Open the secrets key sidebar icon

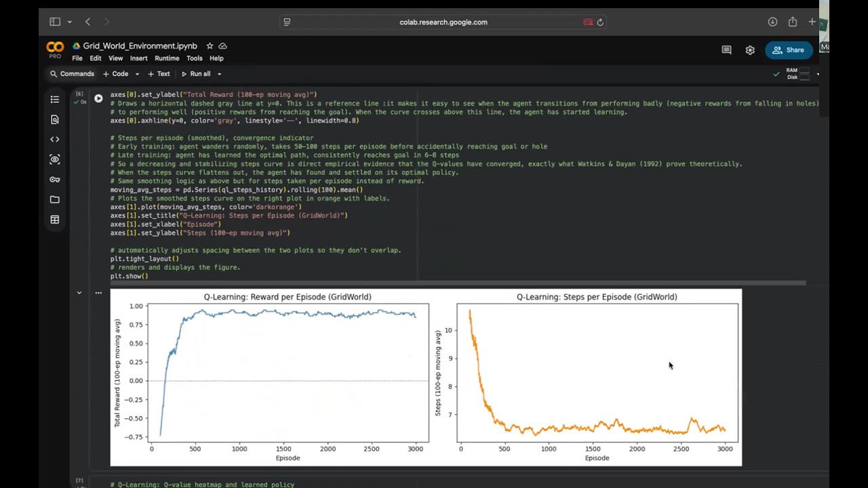tap(55, 180)
